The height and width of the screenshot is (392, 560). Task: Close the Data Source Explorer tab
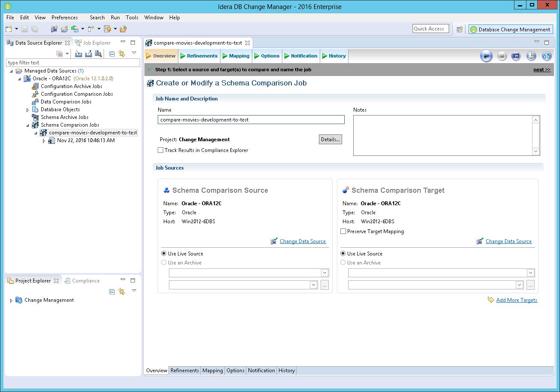point(67,43)
